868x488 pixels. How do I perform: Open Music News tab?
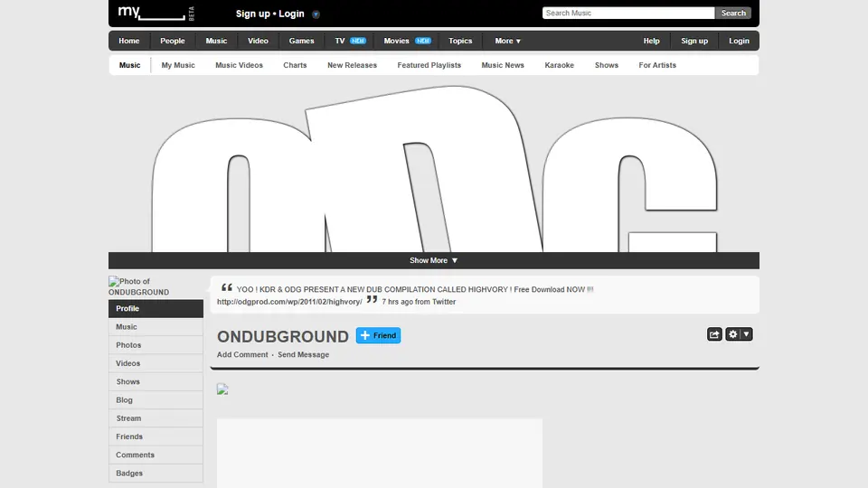point(502,65)
